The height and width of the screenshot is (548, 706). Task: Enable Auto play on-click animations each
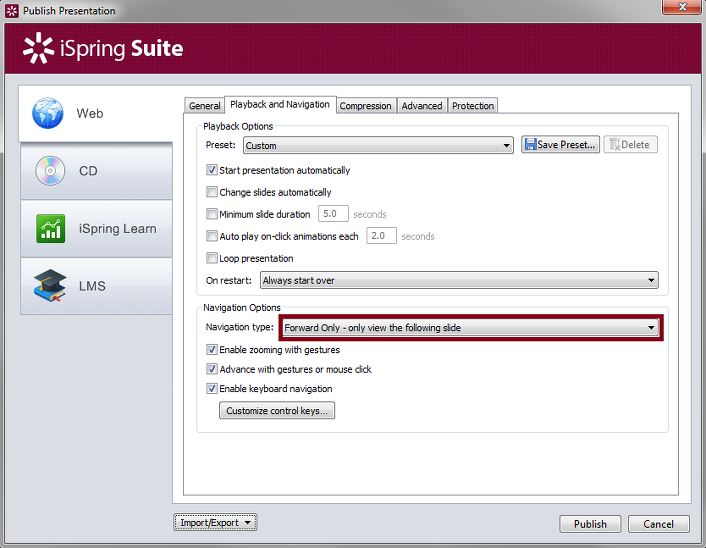(x=212, y=236)
